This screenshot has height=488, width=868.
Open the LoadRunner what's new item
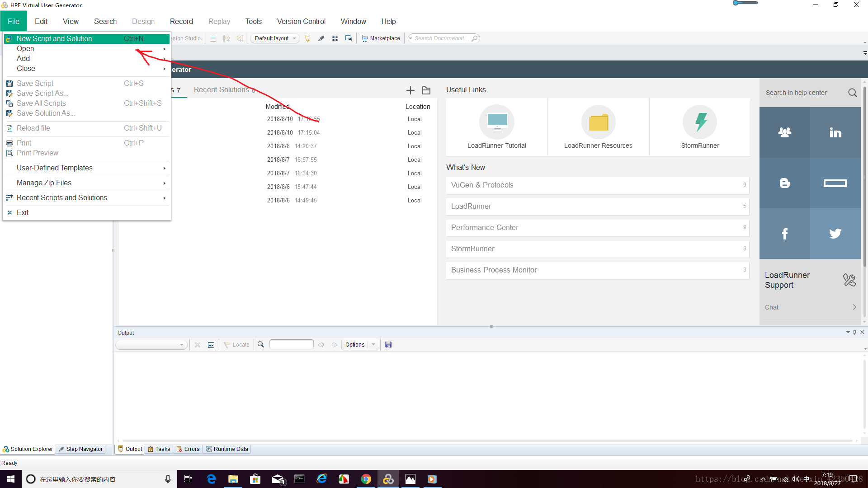597,206
